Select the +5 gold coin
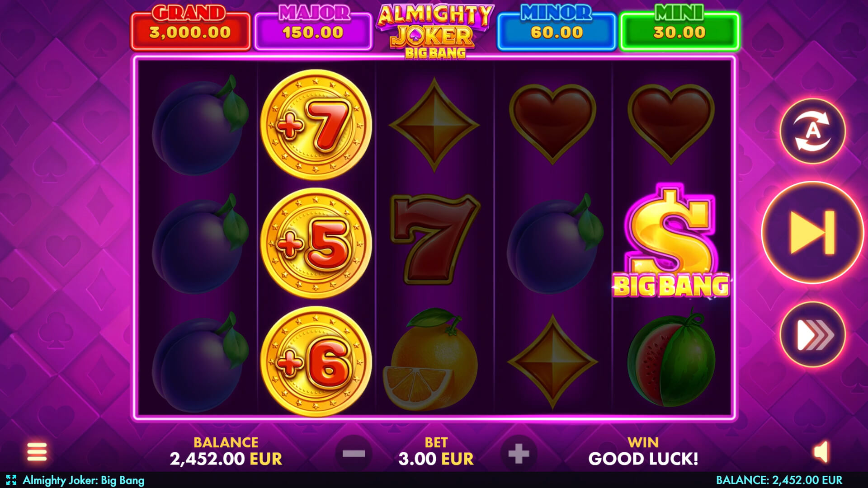868x488 pixels. pos(316,244)
